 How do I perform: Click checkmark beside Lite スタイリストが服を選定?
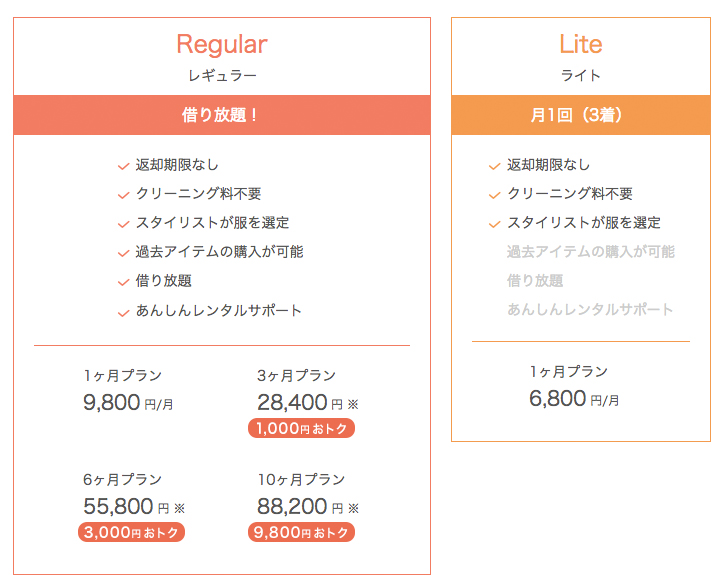495,224
